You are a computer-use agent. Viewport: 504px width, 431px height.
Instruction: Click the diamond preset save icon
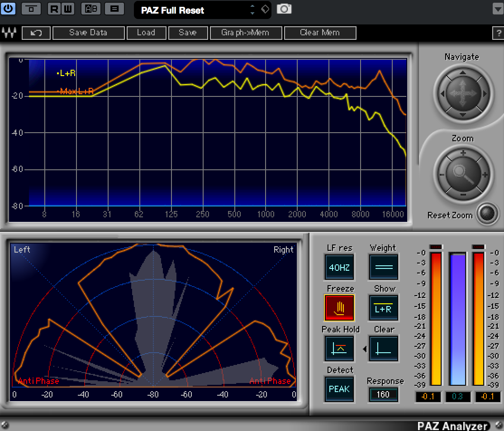point(265,9)
